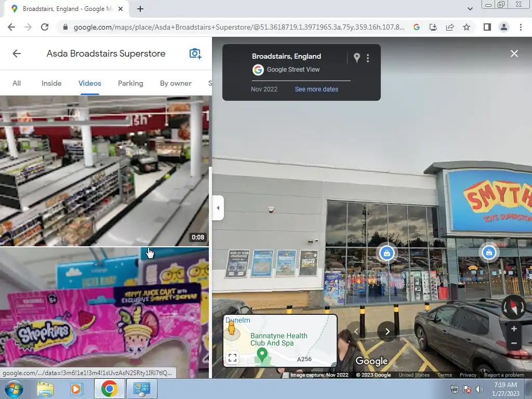The height and width of the screenshot is (399, 532).
Task: Open Chrome three-dot menu
Action: click(x=521, y=27)
